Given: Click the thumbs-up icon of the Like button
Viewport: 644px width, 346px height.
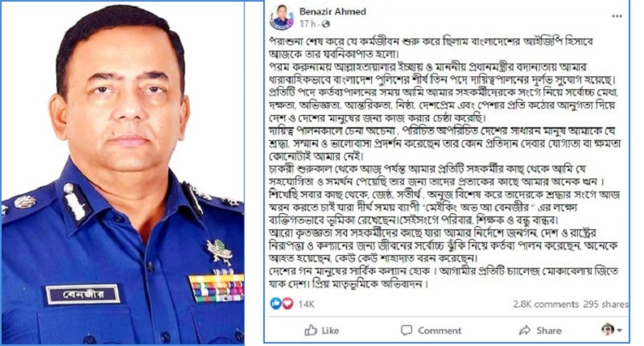Looking at the screenshot, I should [311, 330].
